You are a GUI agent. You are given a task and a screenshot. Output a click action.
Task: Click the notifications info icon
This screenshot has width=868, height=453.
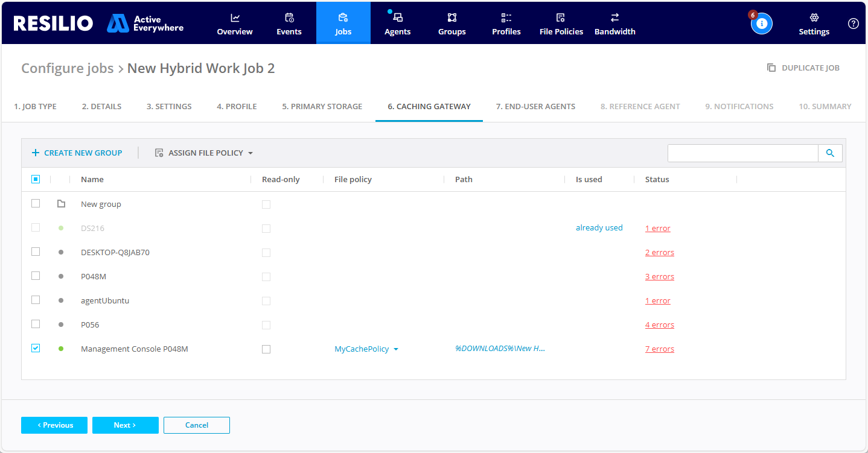click(762, 24)
